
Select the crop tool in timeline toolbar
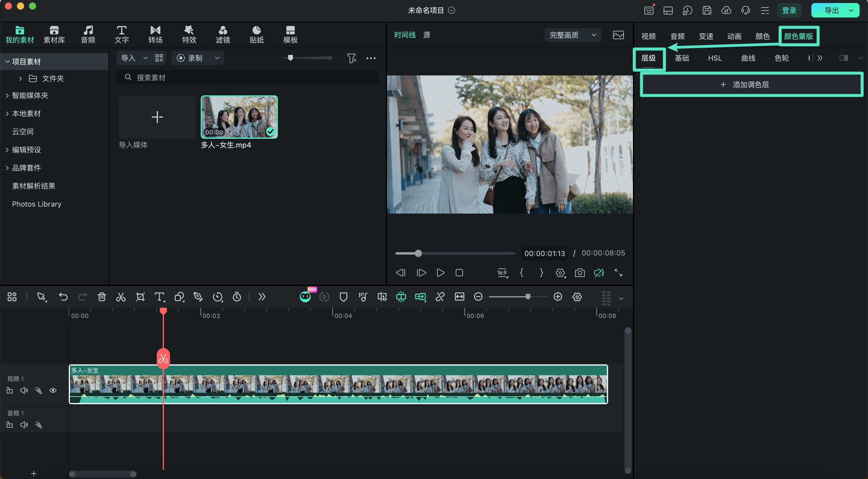(140, 297)
